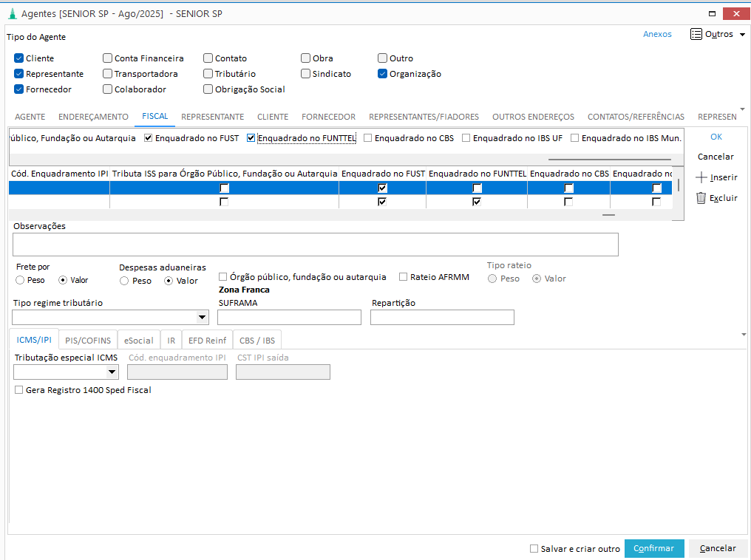Image resolution: width=751 pixels, height=560 pixels.
Task: Open the eSocial sub-tab
Action: 138,341
